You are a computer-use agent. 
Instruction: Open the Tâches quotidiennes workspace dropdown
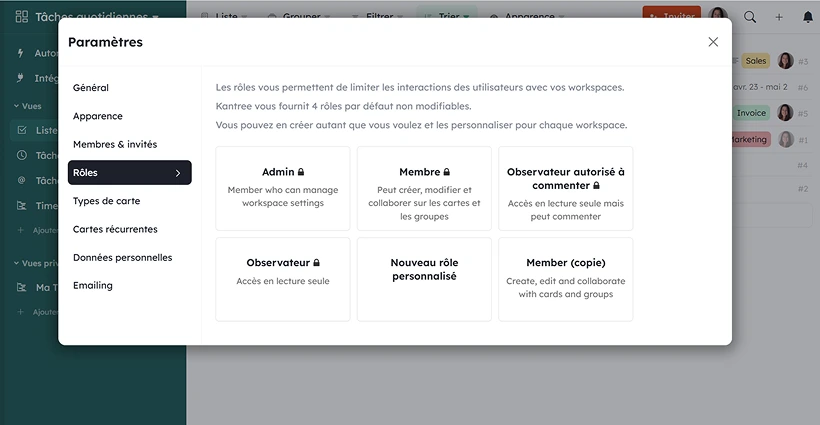pyautogui.click(x=96, y=17)
